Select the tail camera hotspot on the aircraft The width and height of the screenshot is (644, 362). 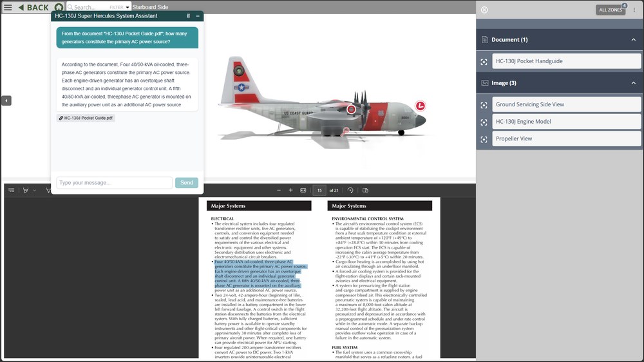pyautogui.click(x=239, y=71)
